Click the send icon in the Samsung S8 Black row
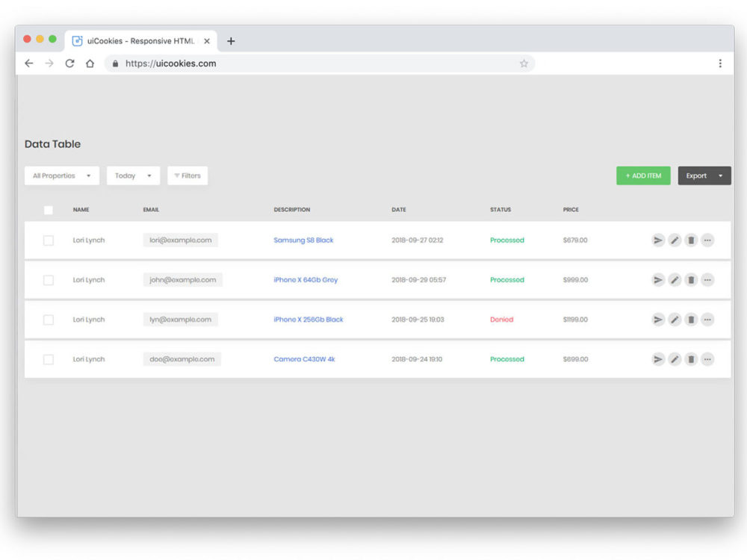Image resolution: width=747 pixels, height=560 pixels. point(658,240)
